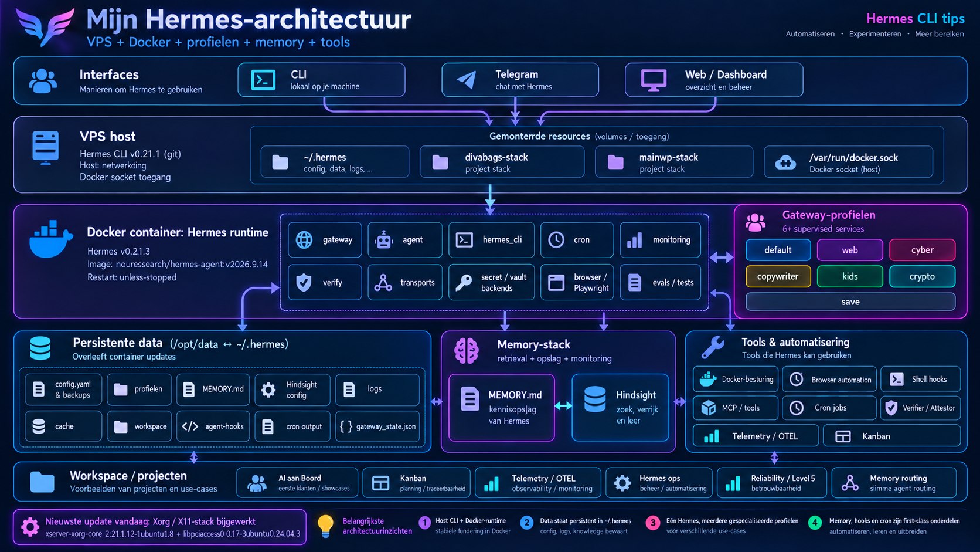
Task: Open the Kanban tile in Tools panel
Action: pos(892,436)
